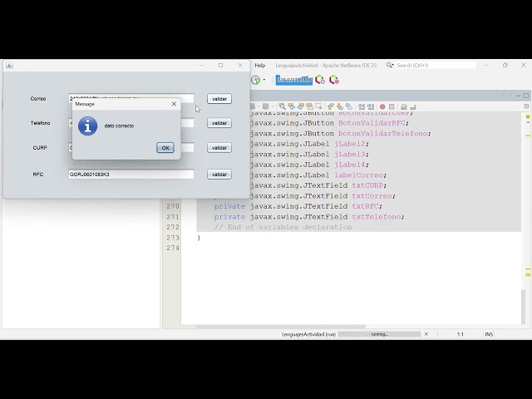Viewport: 532px width, 399px height.
Task: Click the Profile Project clock icon
Action: coord(255,80)
